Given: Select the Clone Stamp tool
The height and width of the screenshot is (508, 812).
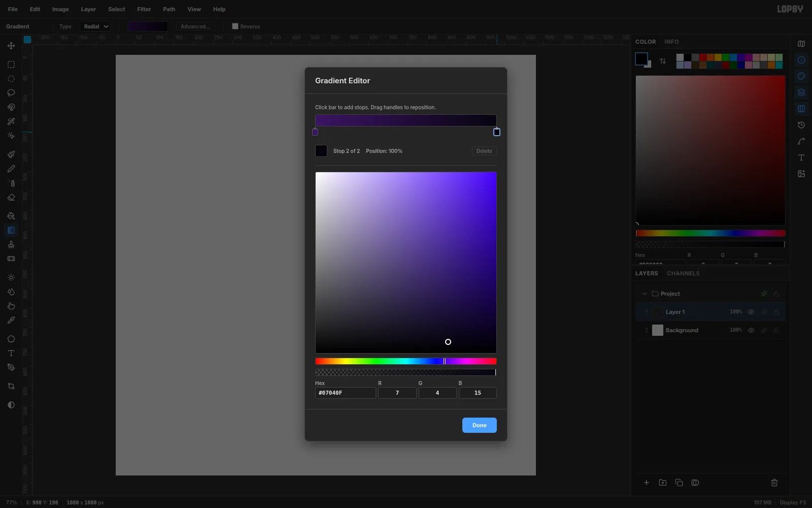Looking at the screenshot, I should click(x=11, y=244).
